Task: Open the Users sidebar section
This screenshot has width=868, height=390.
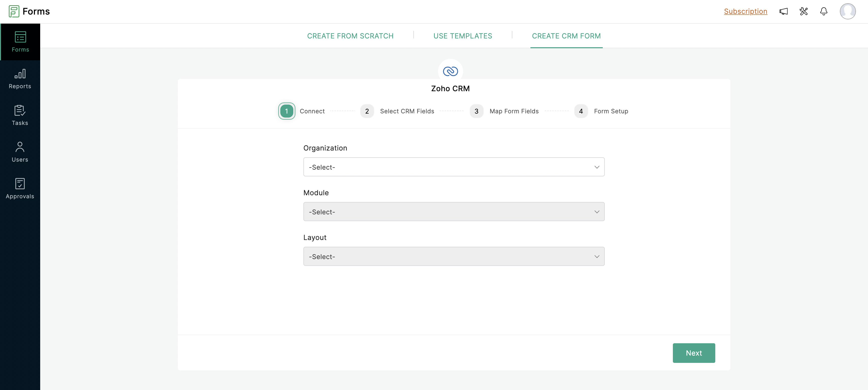Action: coord(20,152)
